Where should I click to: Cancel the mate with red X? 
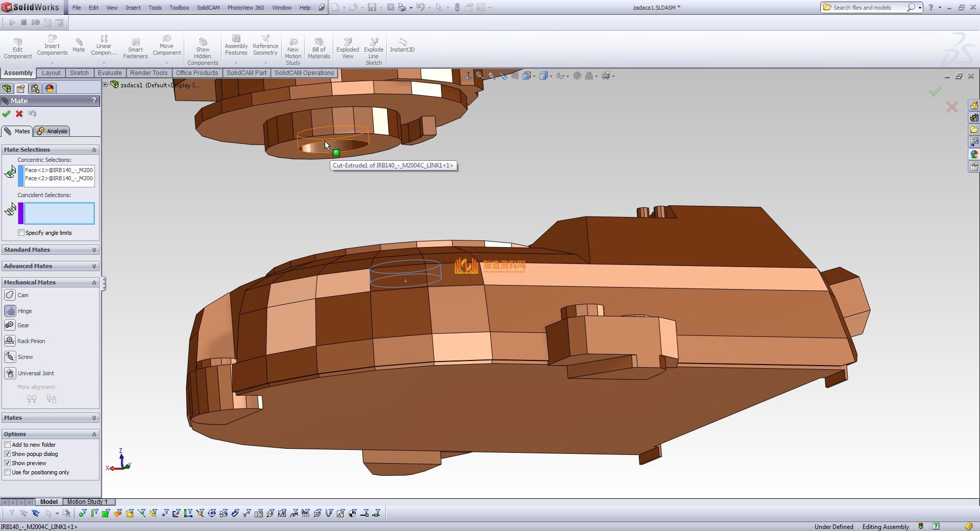pyautogui.click(x=19, y=114)
